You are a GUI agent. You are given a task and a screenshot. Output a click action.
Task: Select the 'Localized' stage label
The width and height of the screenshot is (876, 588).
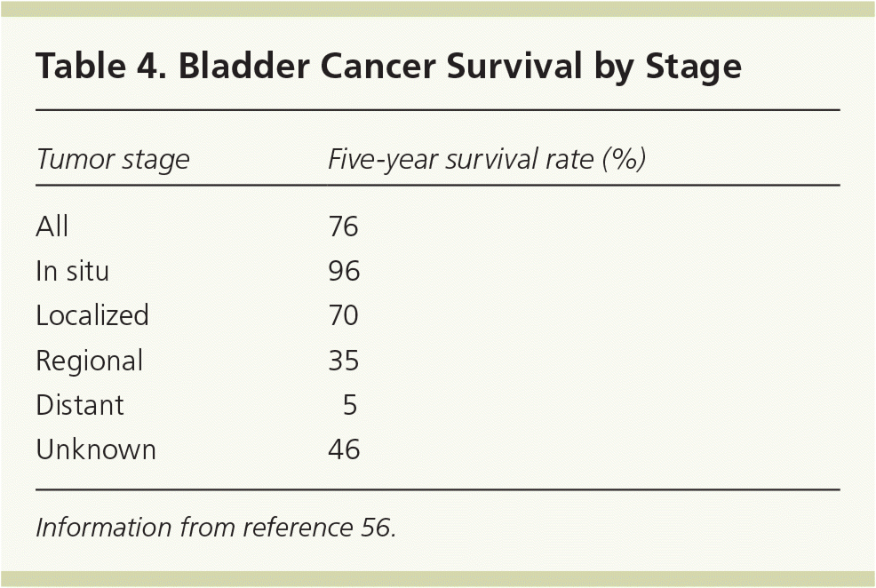click(x=92, y=315)
